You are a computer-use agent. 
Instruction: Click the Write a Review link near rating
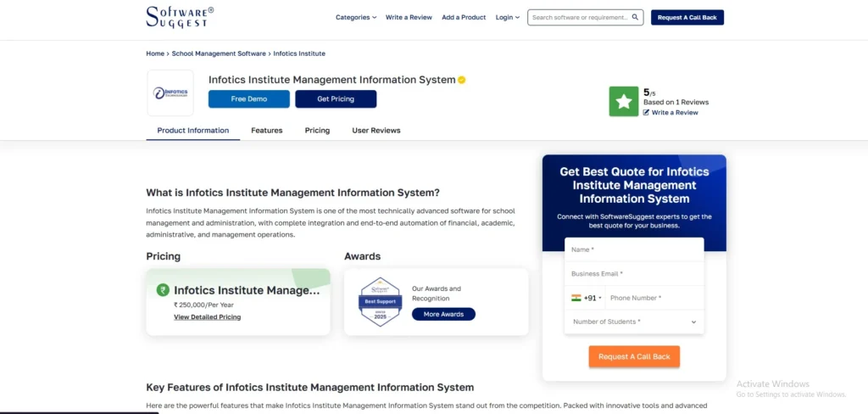pyautogui.click(x=675, y=113)
